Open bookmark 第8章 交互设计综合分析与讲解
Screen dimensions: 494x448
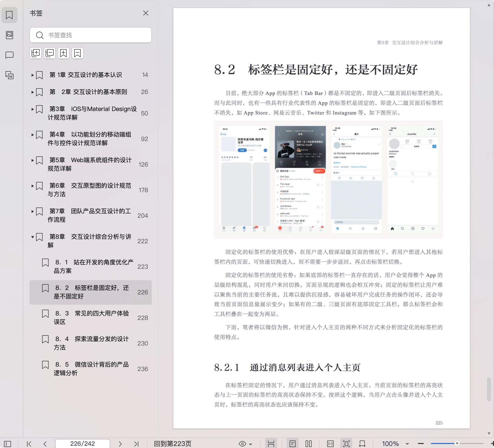tap(91, 241)
